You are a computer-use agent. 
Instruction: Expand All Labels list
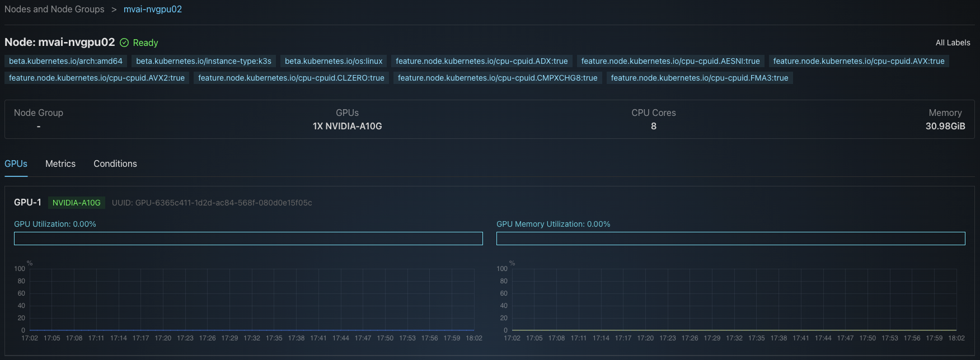point(953,43)
